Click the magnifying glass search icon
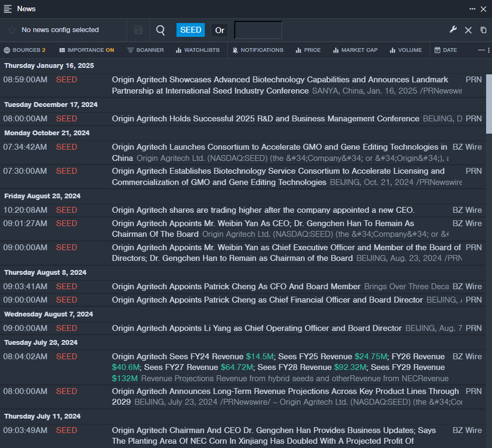Viewport: 492px width, 448px height. coord(160,30)
